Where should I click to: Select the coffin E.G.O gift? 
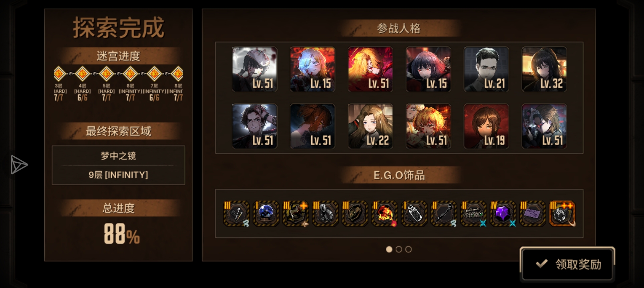[x=355, y=213]
